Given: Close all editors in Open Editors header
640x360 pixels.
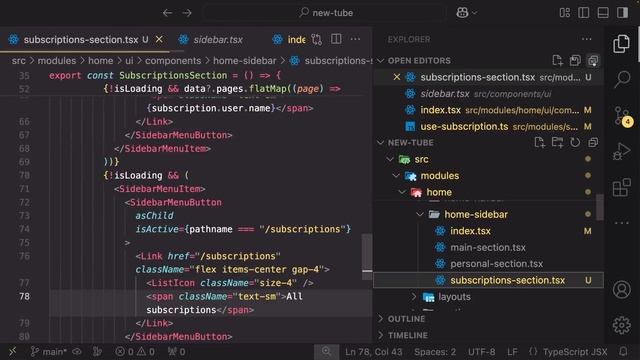Looking at the screenshot, I should point(593,61).
